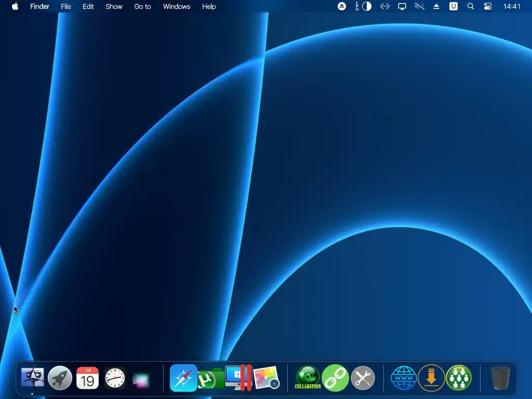Open the Edit menu
532x399 pixels.
tap(88, 6)
